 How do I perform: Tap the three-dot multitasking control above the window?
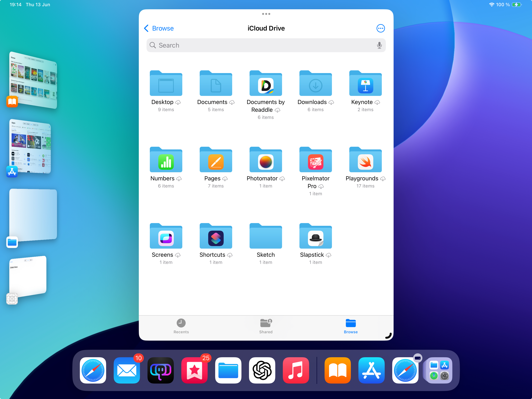click(x=266, y=14)
